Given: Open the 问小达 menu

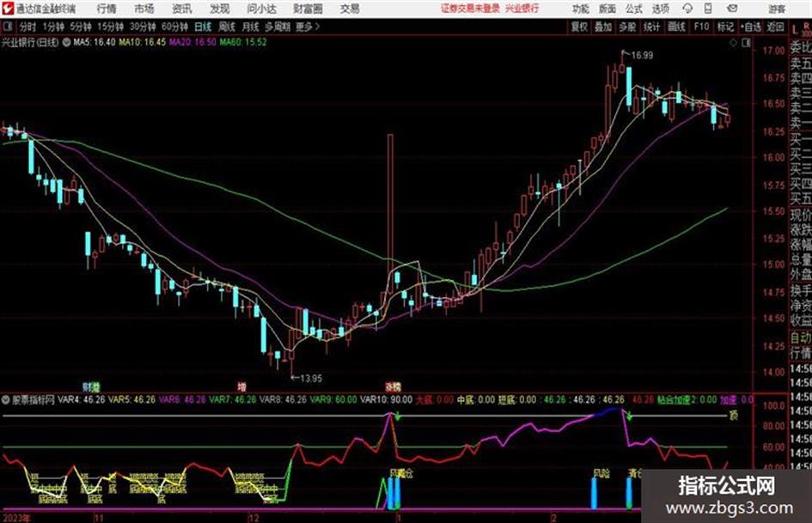Looking at the screenshot, I should coord(261,9).
